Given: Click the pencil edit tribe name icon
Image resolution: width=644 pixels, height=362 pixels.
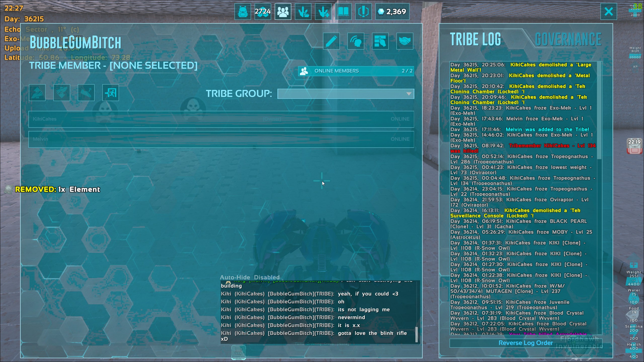Looking at the screenshot, I should point(331,41).
